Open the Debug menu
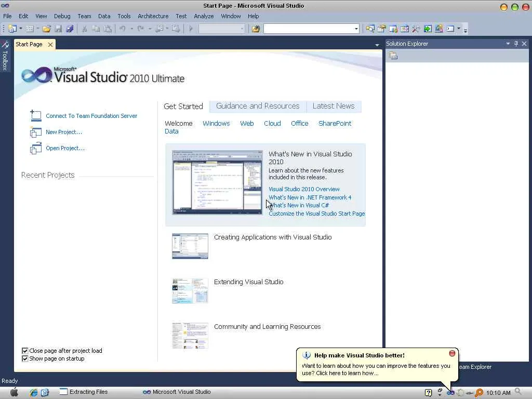 click(x=62, y=16)
